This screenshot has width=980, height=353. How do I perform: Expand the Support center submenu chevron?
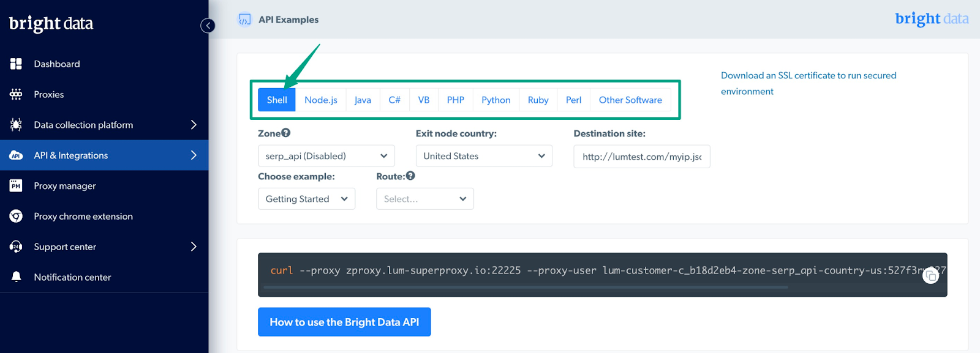point(194,247)
